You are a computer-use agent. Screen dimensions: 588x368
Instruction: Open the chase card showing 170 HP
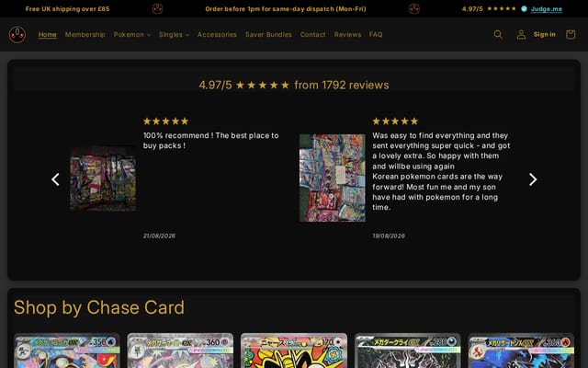pyautogui.click(x=294, y=351)
